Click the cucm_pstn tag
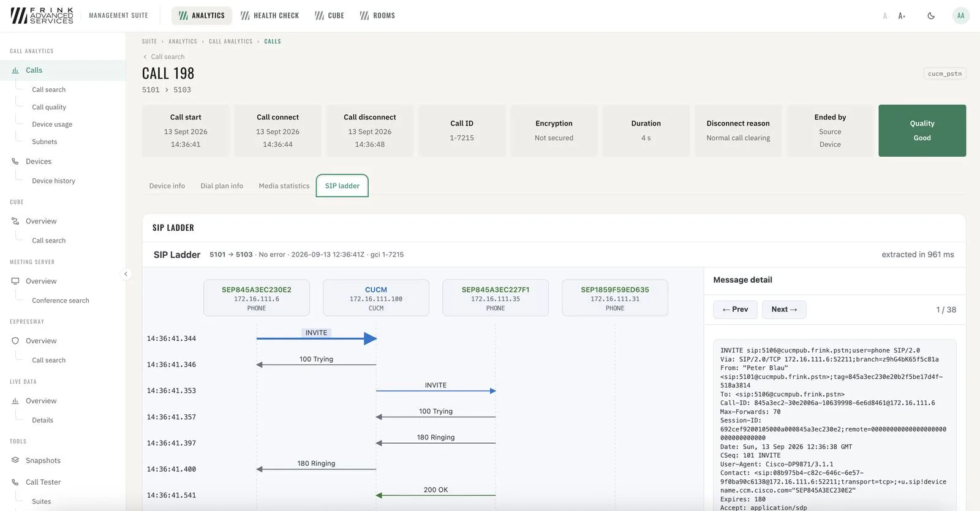The height and width of the screenshot is (511, 980). [944, 73]
